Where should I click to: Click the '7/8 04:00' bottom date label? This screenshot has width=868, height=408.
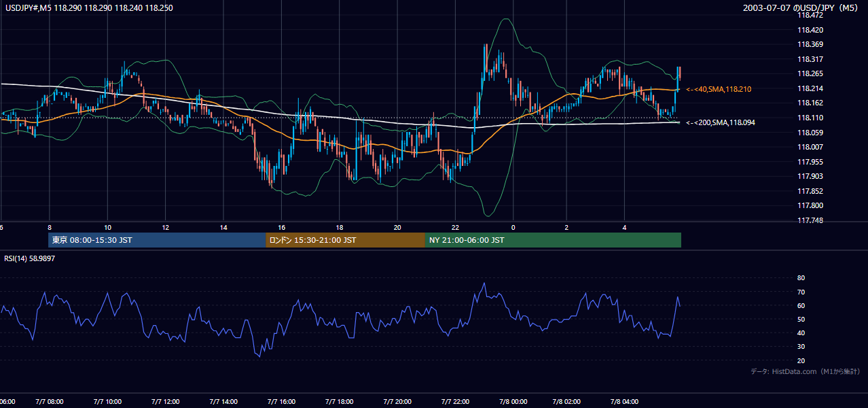(x=625, y=402)
